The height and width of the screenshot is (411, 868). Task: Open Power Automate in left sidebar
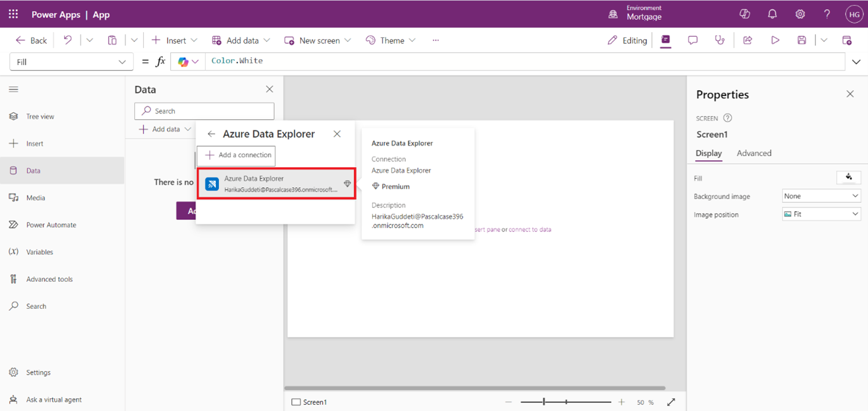pos(50,225)
